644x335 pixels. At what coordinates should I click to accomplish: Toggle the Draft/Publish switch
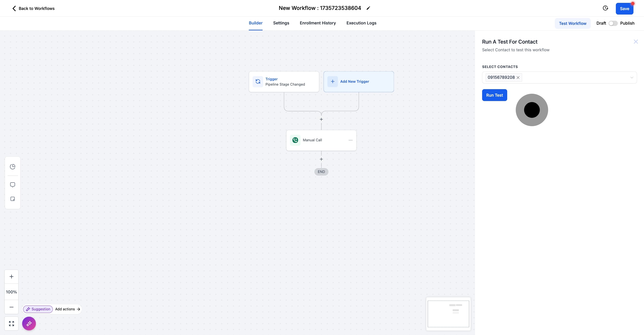[x=613, y=23]
